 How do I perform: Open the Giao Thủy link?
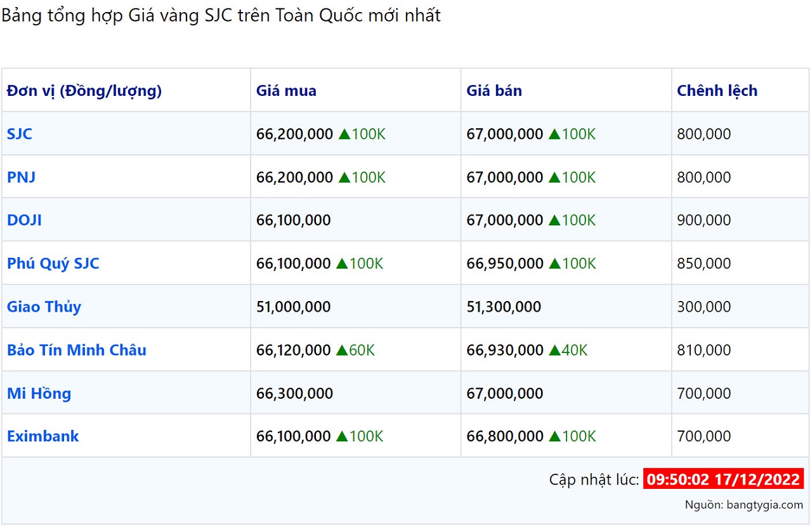click(x=44, y=307)
